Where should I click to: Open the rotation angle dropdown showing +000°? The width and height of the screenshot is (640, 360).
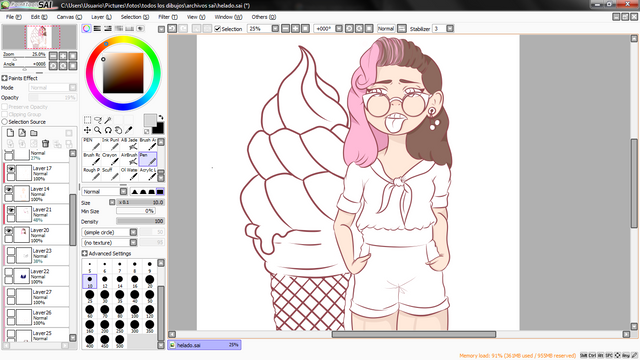[x=339, y=29]
